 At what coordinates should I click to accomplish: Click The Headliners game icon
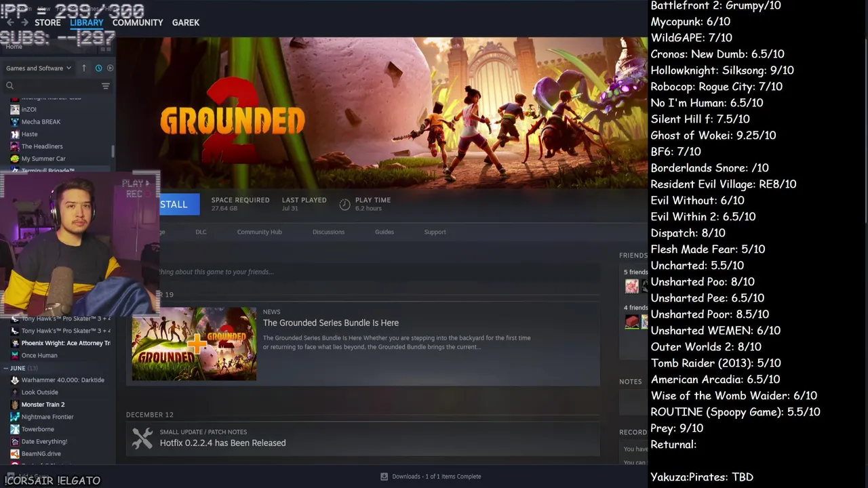[15, 146]
